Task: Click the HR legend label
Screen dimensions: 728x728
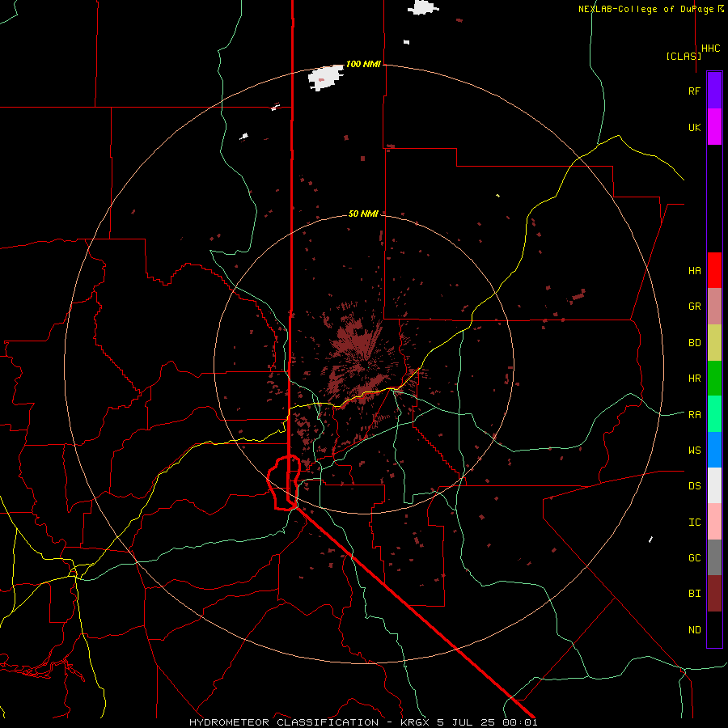Action: pos(694,379)
